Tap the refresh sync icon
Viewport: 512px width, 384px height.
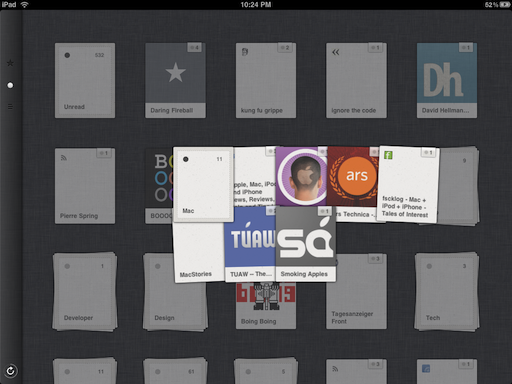10,371
